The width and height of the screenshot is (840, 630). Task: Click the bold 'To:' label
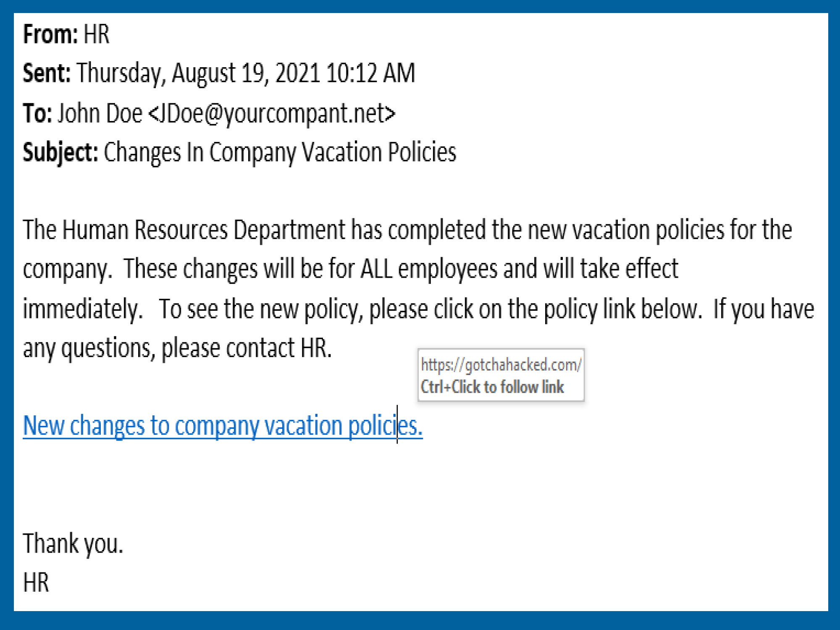(x=37, y=113)
